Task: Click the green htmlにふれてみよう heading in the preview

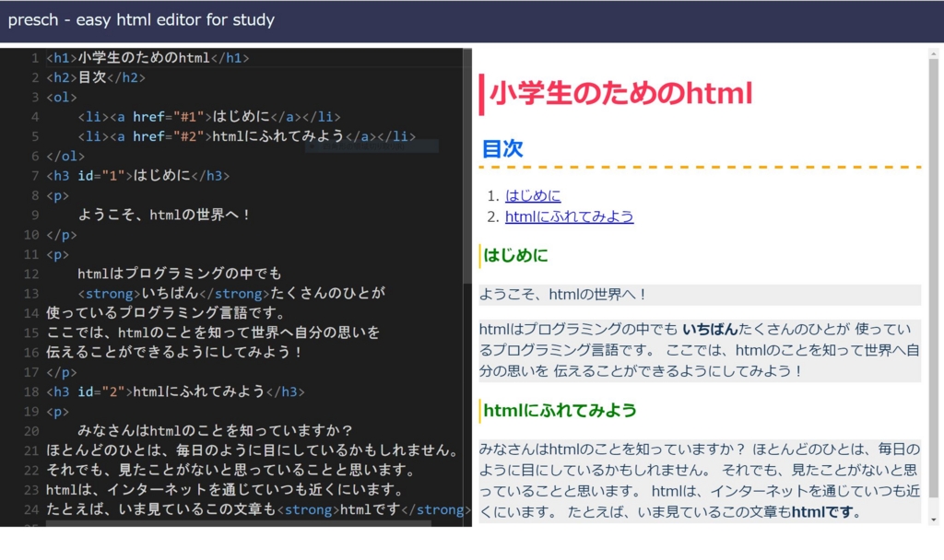Action: tap(560, 410)
